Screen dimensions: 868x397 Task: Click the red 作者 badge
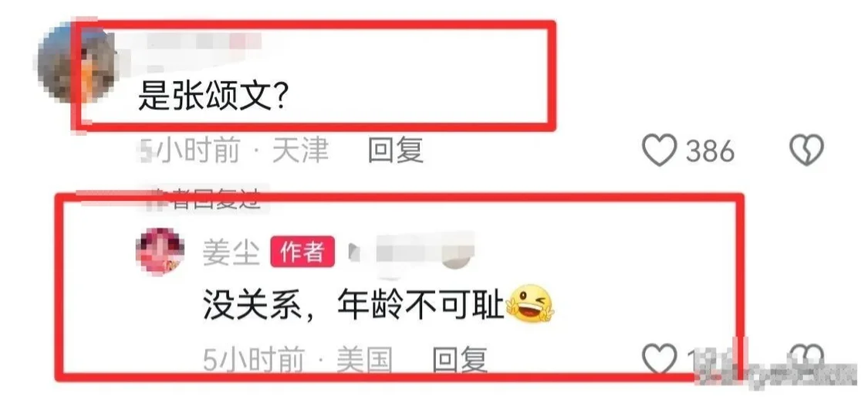click(302, 252)
